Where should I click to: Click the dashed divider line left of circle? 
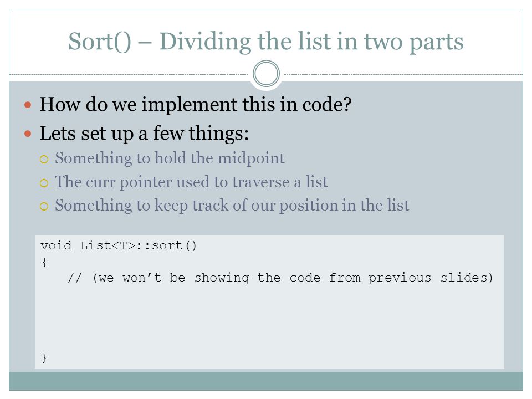pos(129,74)
